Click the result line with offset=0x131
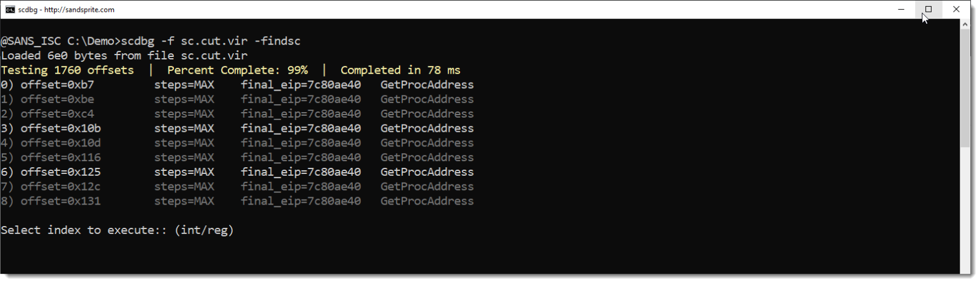The height and width of the screenshot is (283, 980). (237, 201)
